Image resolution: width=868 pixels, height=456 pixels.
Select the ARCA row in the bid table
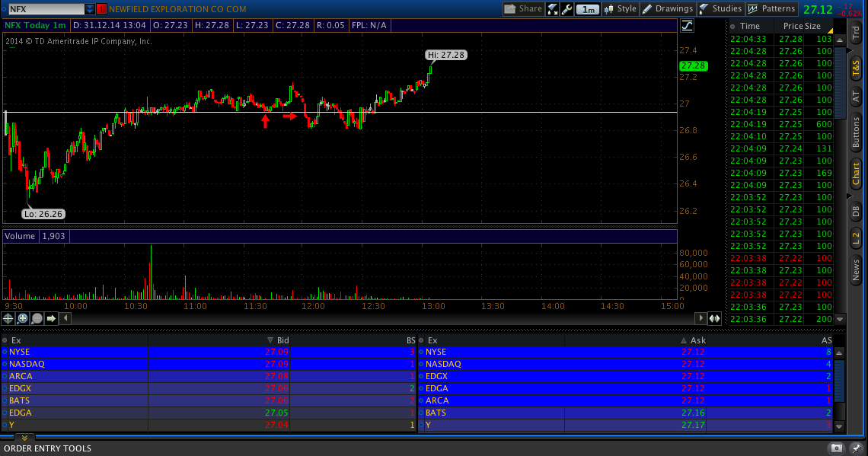click(209, 376)
